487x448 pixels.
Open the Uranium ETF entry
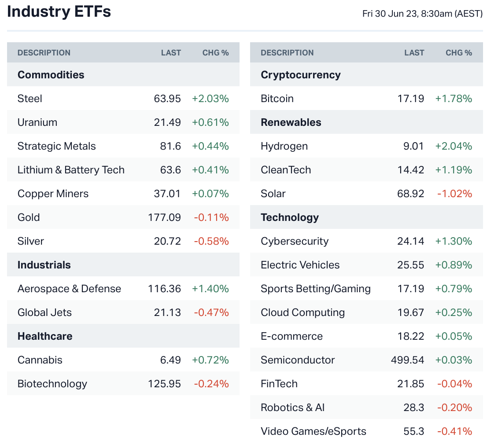click(x=37, y=122)
